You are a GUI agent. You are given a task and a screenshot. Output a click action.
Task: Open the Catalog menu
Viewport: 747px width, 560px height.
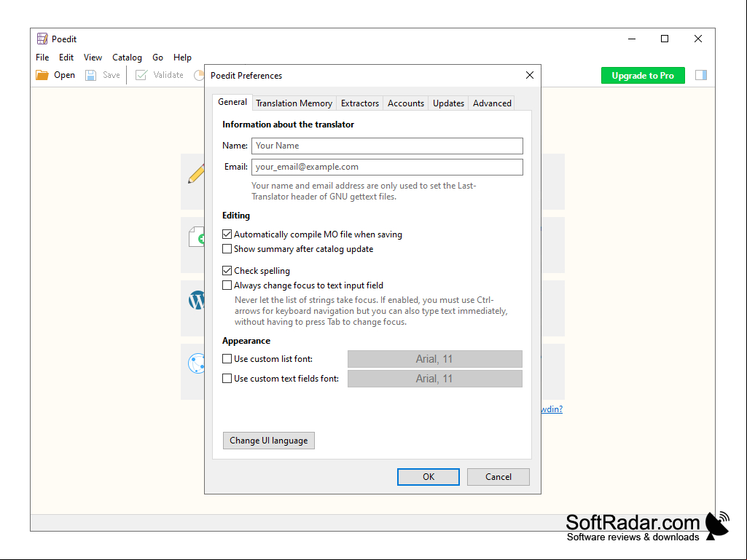click(x=128, y=58)
